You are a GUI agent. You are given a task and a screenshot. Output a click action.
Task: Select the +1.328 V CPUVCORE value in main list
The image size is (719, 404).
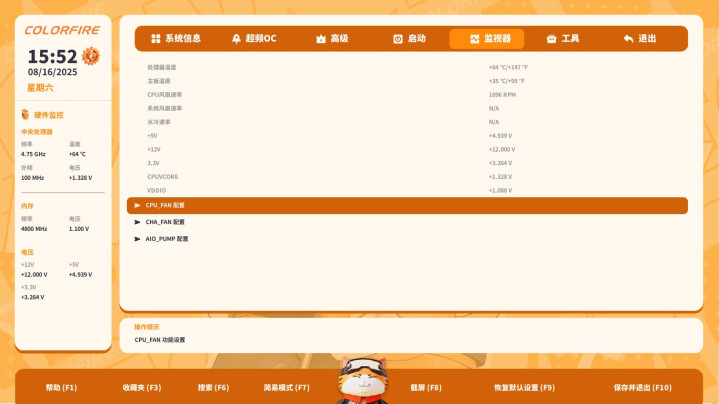coord(500,177)
